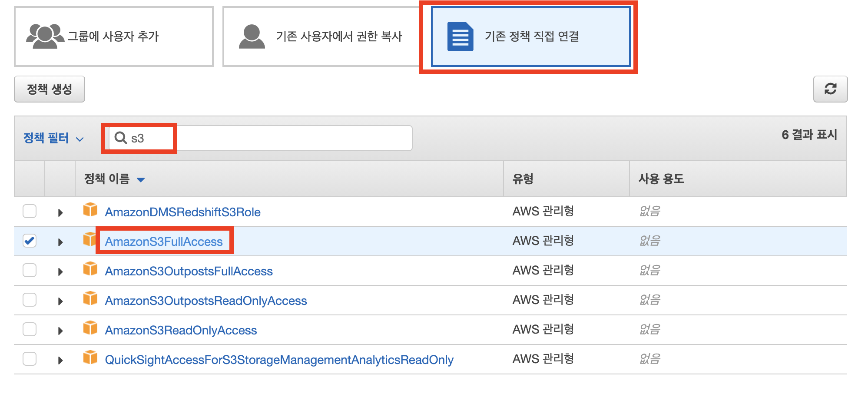The image size is (868, 397).
Task: Uncheck the AmazonS3FullAccess checkbox
Action: click(x=30, y=241)
